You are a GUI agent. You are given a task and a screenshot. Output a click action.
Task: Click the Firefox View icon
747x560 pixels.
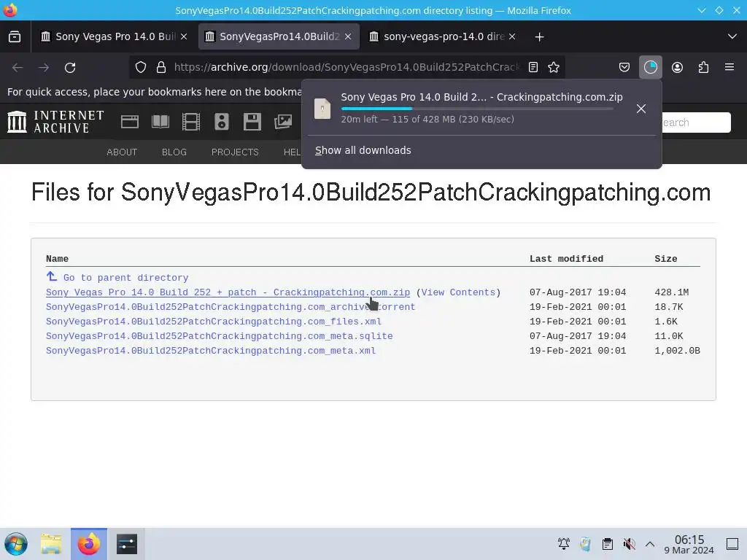15,36
